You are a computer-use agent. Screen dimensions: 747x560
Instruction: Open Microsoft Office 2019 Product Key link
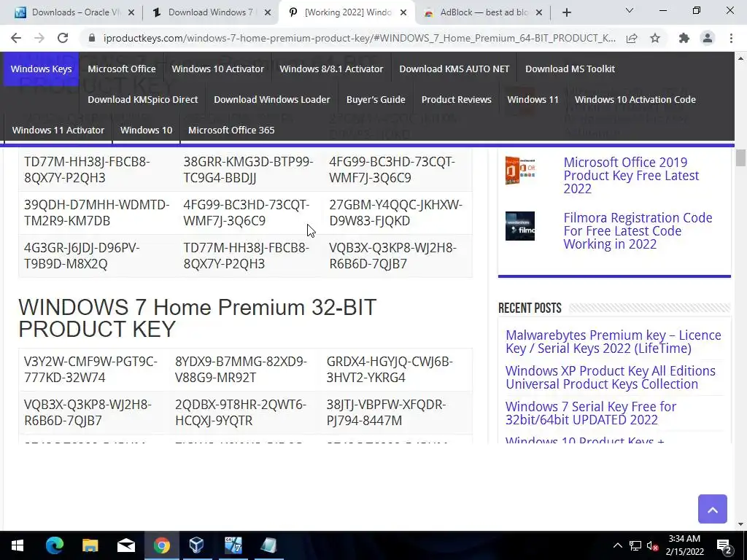[631, 175]
